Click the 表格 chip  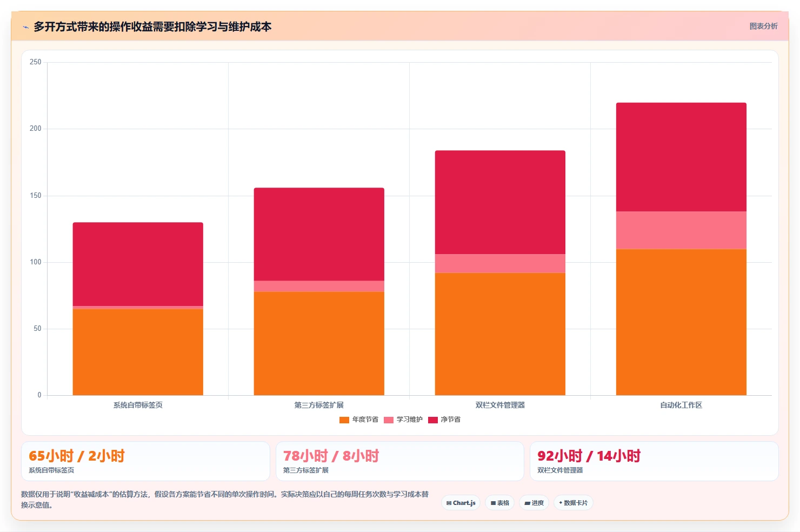(x=500, y=503)
